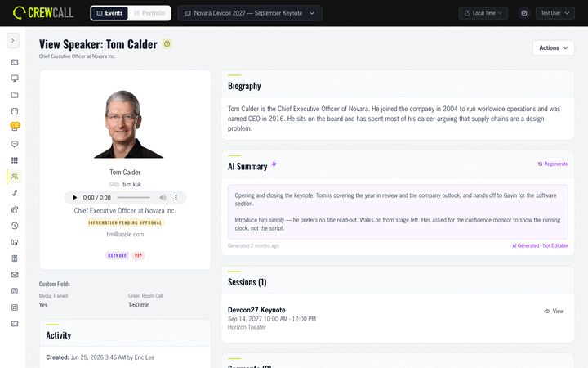
Task: Switch to the Events tab
Action: point(109,13)
